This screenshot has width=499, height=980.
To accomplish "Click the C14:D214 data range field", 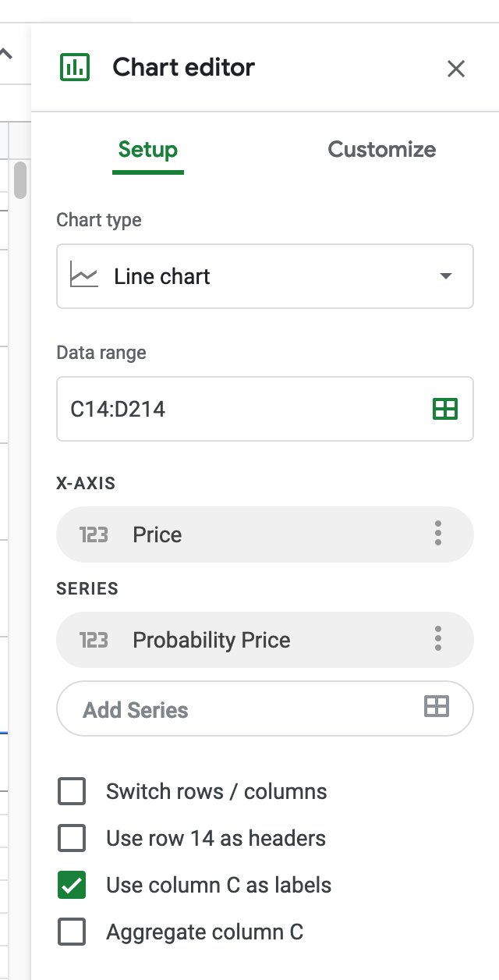I will pos(265,409).
